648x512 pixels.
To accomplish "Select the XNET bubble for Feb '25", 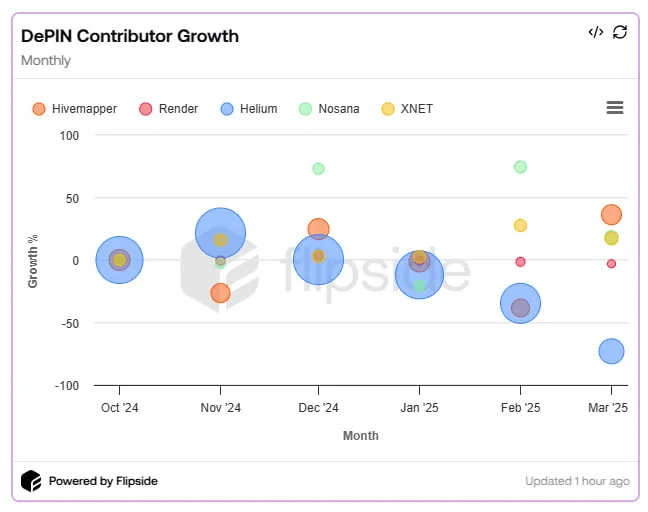I will tap(520, 225).
